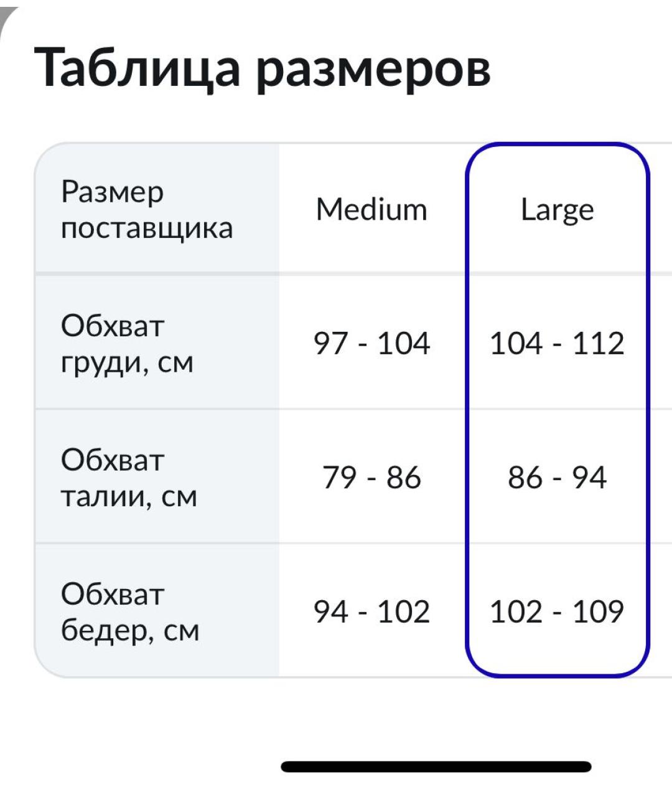Click the number 109 in the Large column
The image size is (672, 797).
pos(598,612)
